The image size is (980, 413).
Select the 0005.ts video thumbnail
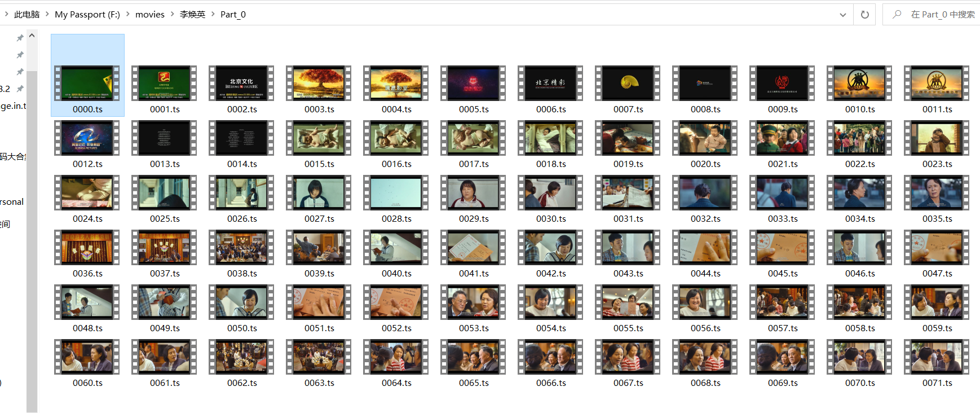(x=474, y=83)
